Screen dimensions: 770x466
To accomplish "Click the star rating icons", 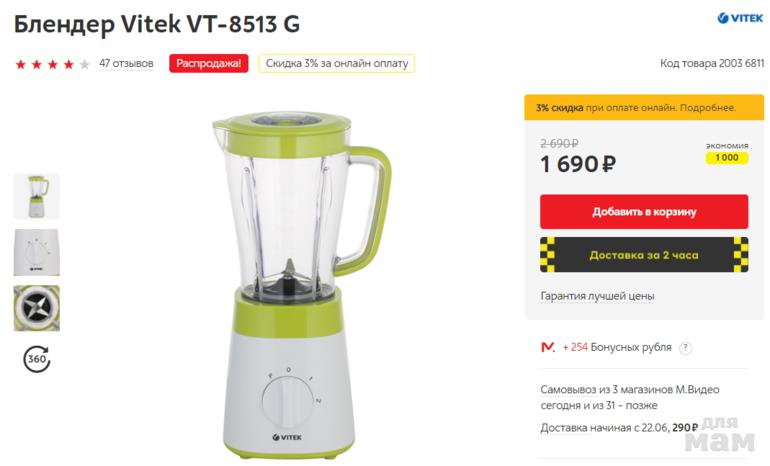I will [x=53, y=64].
